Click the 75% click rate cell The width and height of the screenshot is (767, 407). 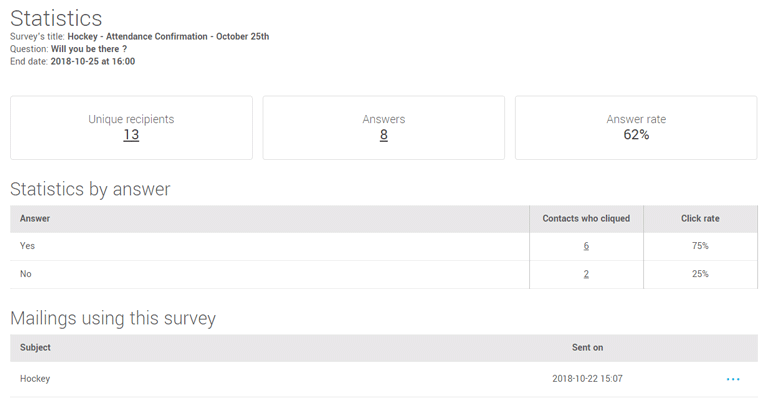pos(700,246)
